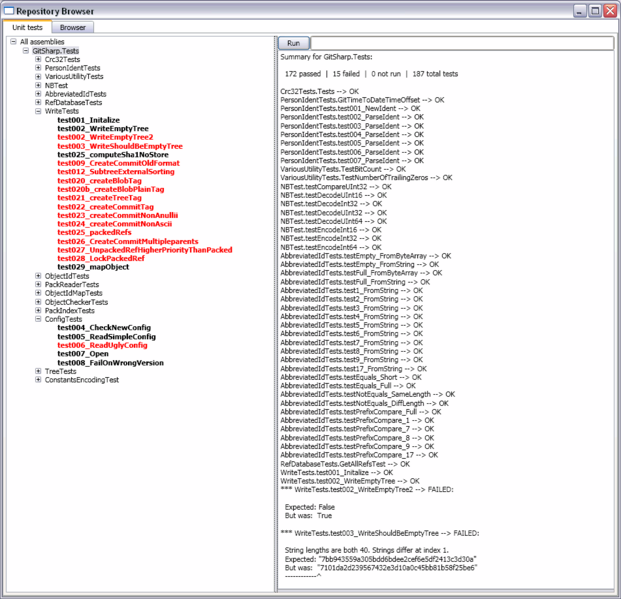Collapse the ConfigTests node

pos(38,319)
